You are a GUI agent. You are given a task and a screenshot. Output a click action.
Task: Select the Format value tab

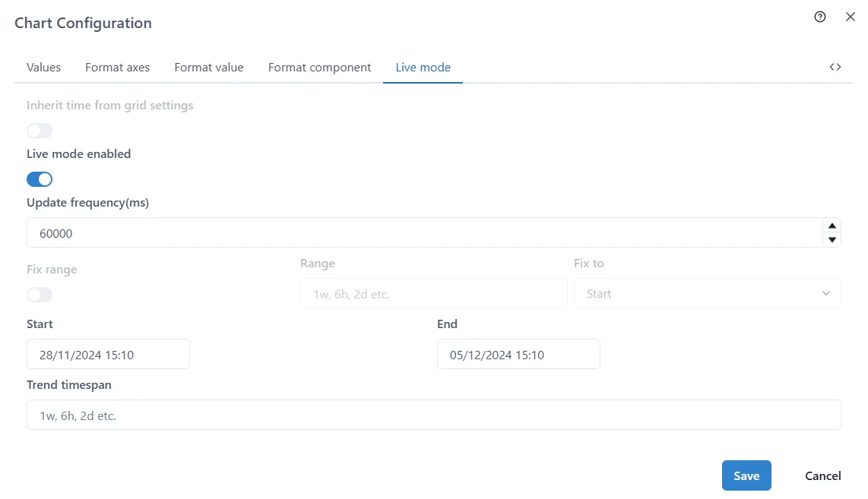tap(208, 67)
